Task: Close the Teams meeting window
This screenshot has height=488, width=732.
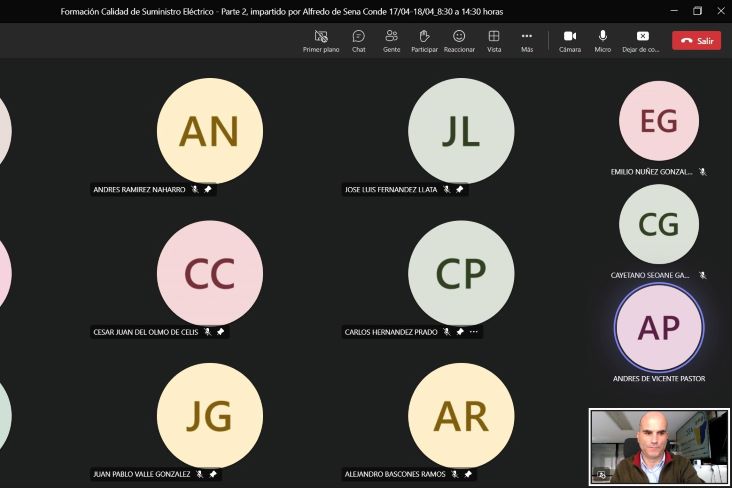Action: click(721, 11)
